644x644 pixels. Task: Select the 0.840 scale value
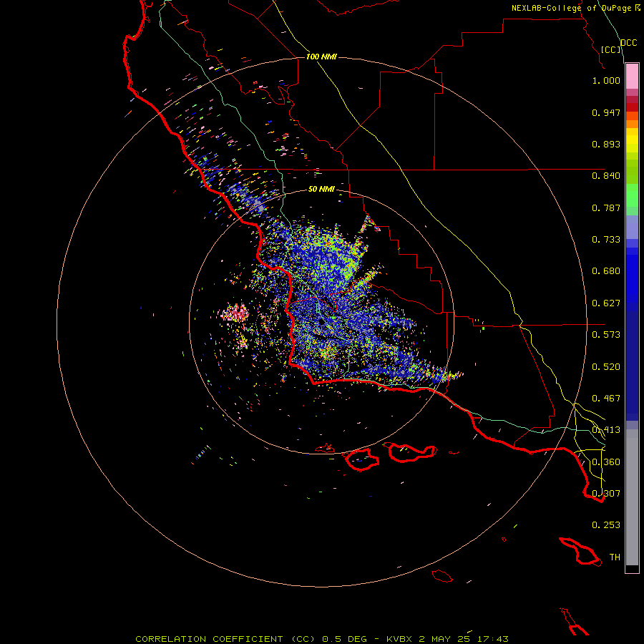pyautogui.click(x=606, y=176)
